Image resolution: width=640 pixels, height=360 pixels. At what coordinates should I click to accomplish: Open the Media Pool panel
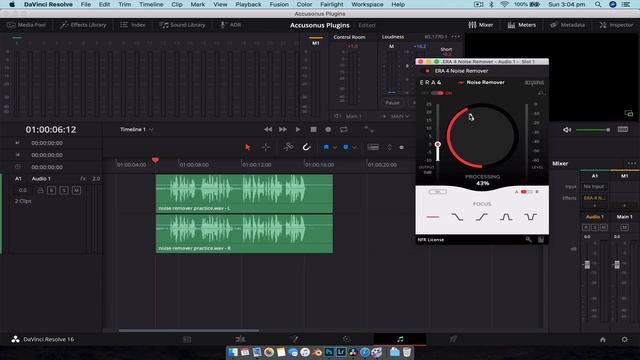pos(27,25)
